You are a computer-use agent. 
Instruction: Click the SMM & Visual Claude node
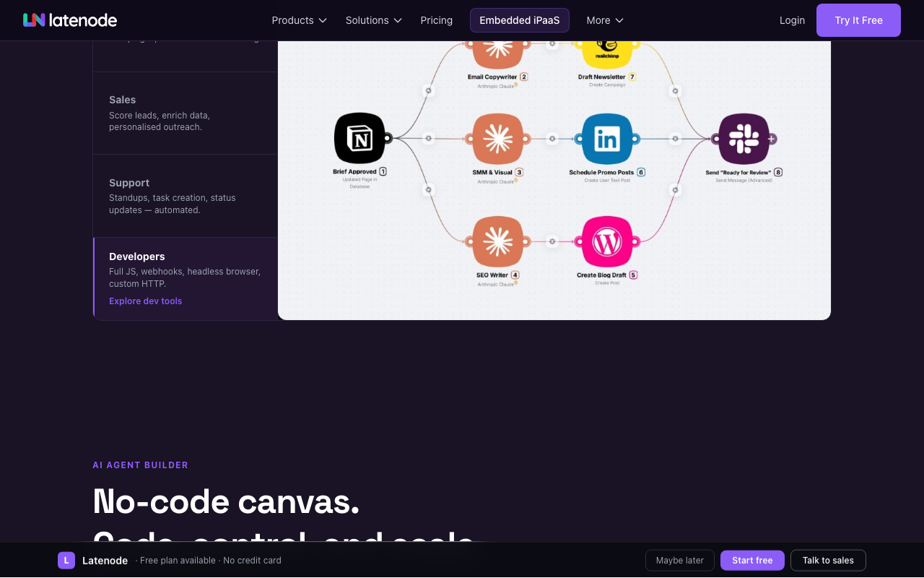coord(497,138)
